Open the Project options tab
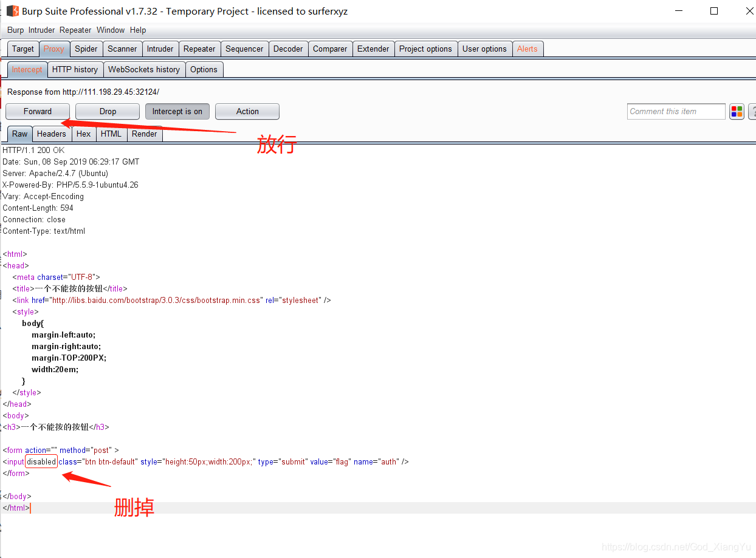This screenshot has width=756, height=558. point(425,49)
